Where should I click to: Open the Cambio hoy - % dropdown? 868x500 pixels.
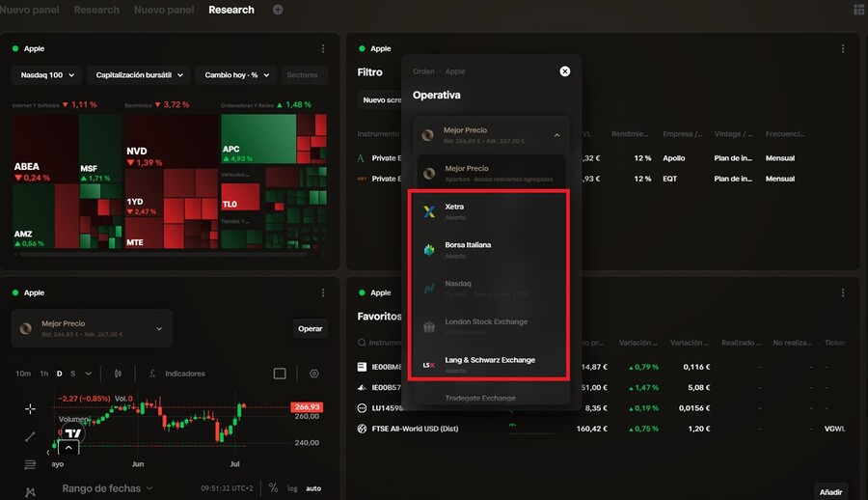tap(236, 75)
